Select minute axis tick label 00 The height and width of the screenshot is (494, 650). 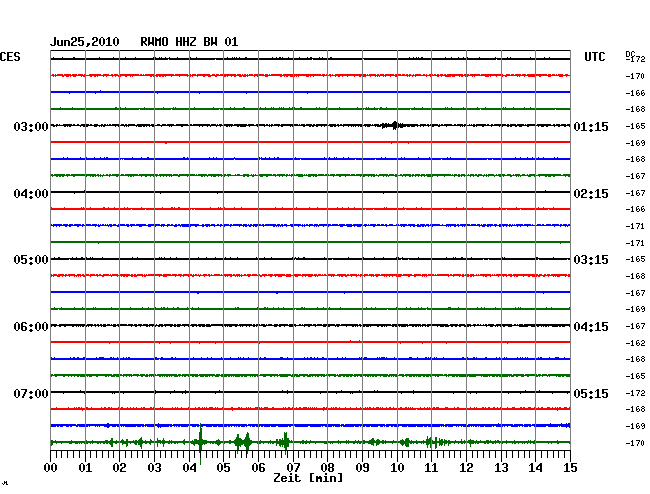(51, 468)
